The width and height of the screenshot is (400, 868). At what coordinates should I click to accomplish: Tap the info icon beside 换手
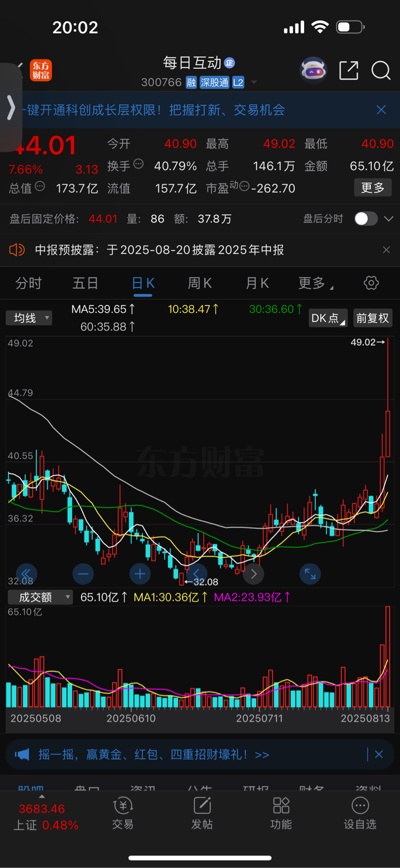click(x=139, y=164)
